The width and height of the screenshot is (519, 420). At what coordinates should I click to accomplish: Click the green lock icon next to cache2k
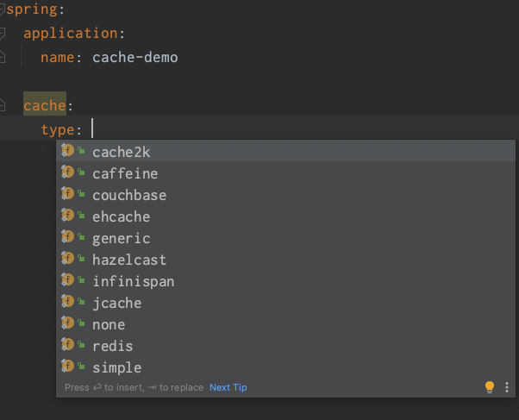click(x=81, y=151)
